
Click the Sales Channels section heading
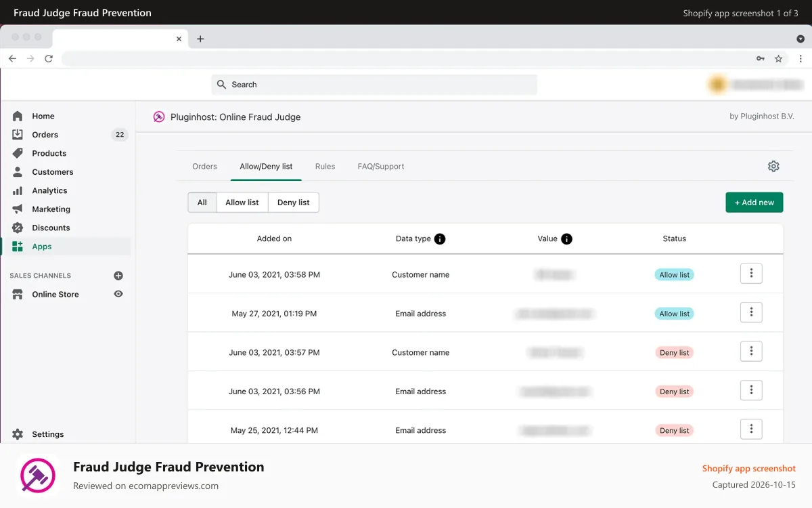(x=40, y=276)
